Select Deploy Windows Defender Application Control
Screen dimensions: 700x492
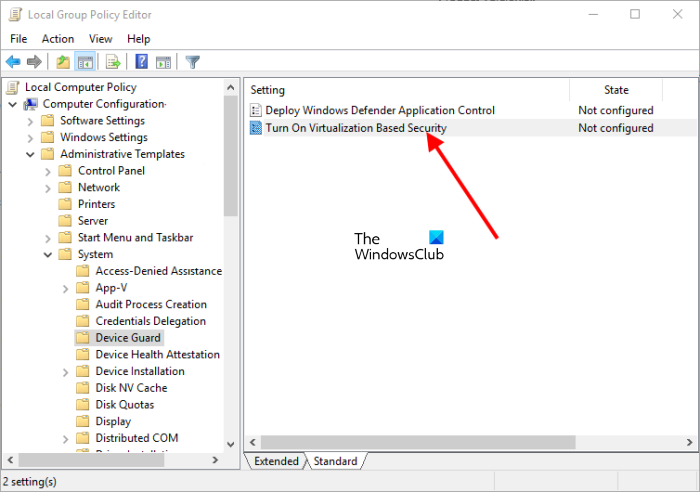(x=380, y=110)
